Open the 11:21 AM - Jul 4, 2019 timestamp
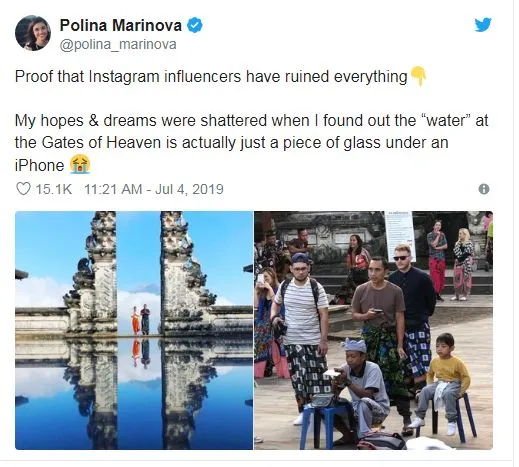 [x=154, y=189]
